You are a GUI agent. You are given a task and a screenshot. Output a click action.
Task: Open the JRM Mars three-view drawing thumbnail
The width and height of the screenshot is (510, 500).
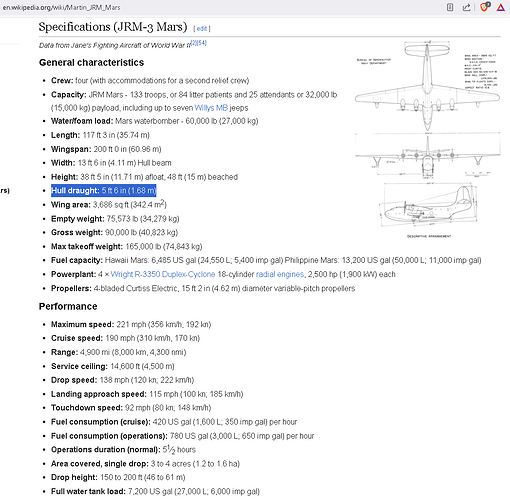pyautogui.click(x=428, y=139)
